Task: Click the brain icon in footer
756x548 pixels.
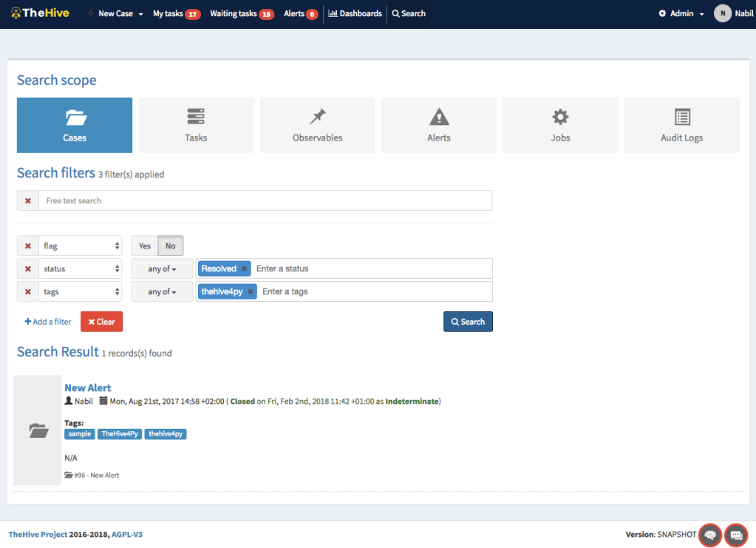Action: coord(710,534)
